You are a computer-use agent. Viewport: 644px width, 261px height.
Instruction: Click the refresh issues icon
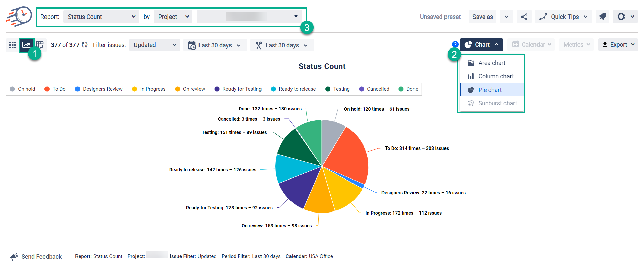[x=85, y=45]
